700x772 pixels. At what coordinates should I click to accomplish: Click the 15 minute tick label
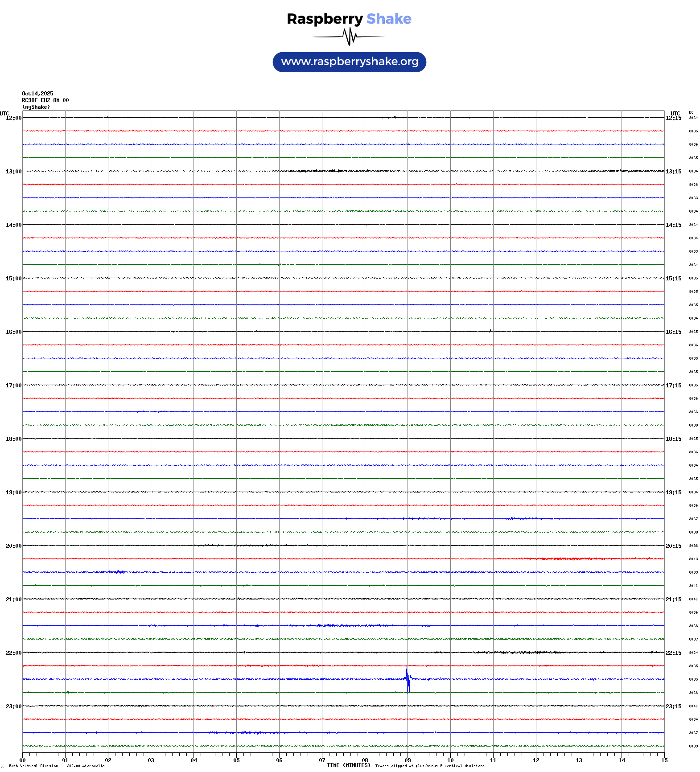pyautogui.click(x=664, y=760)
